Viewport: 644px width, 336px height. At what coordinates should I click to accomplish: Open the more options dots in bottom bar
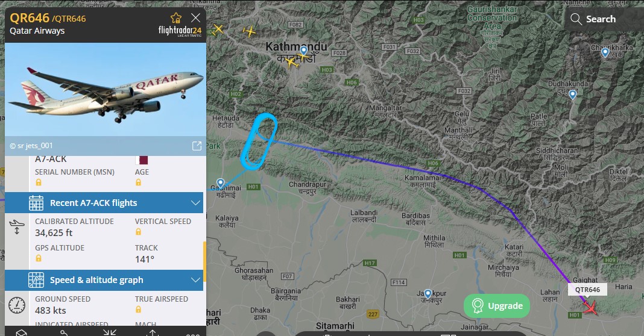(x=192, y=334)
